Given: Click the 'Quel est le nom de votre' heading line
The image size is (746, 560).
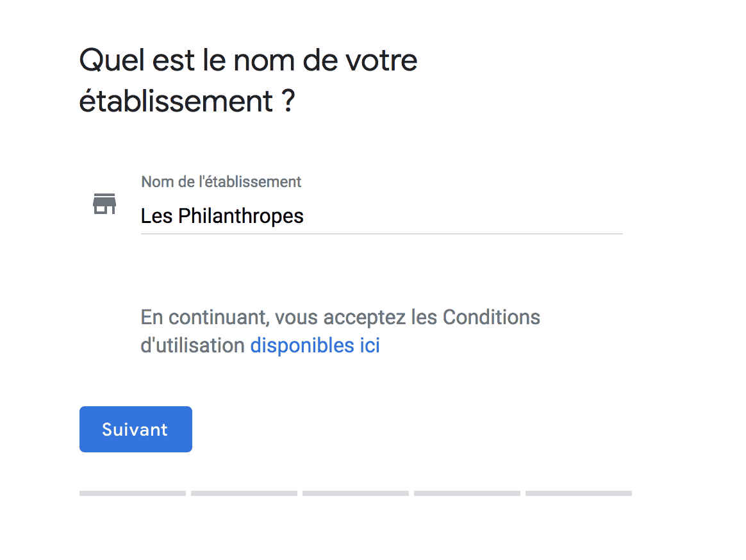Looking at the screenshot, I should (249, 61).
